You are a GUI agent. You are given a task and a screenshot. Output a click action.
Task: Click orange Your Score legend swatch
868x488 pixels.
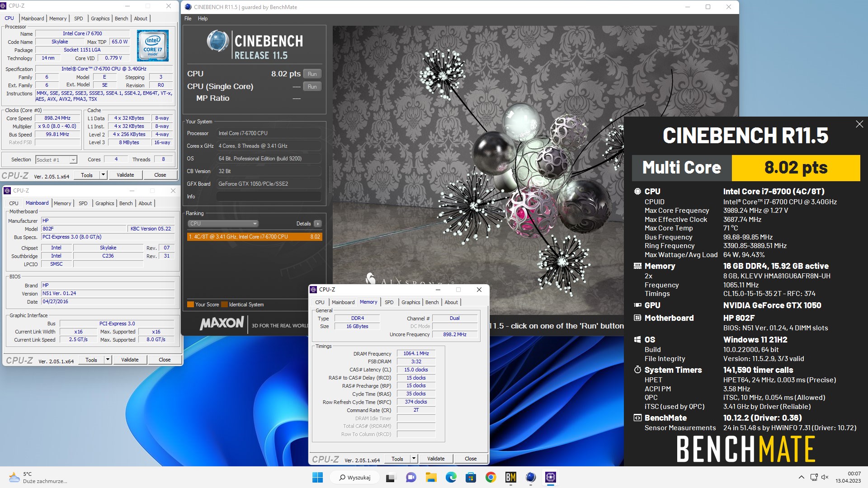click(x=190, y=305)
